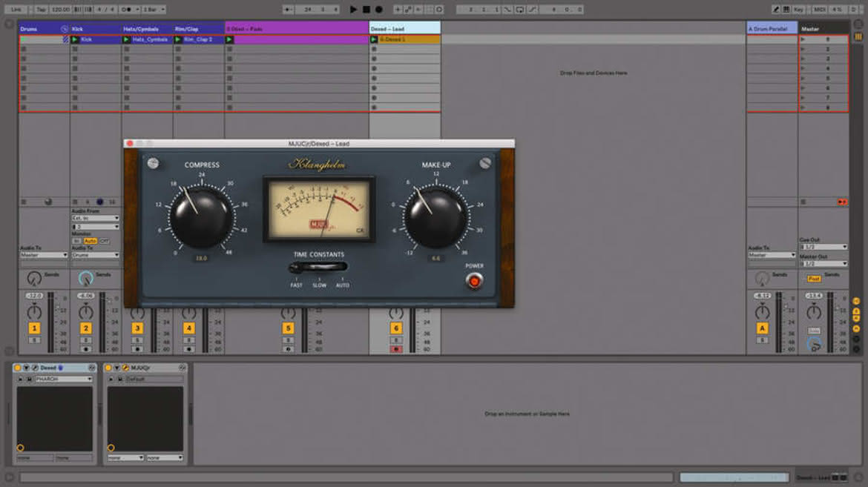The height and width of the screenshot is (487, 868).
Task: Open the MJUCjr plug-in window wrench icon
Action: click(x=125, y=368)
